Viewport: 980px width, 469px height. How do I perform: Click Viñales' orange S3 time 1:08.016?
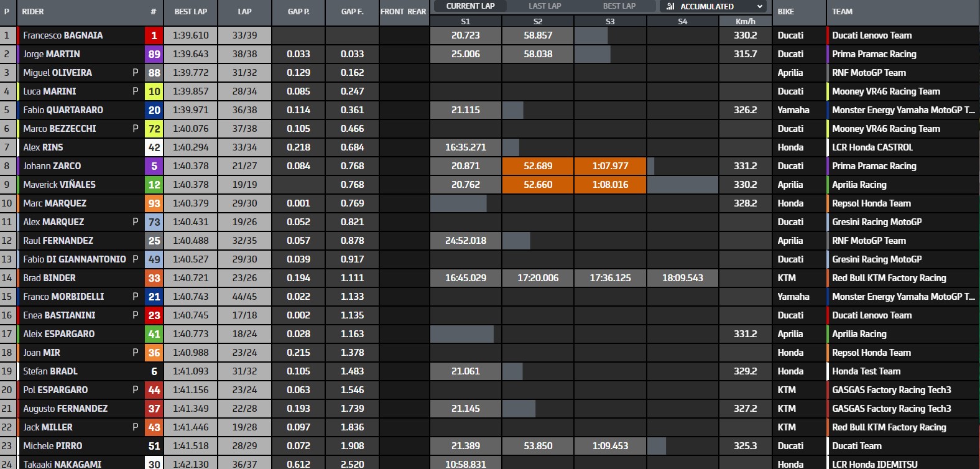(x=610, y=185)
